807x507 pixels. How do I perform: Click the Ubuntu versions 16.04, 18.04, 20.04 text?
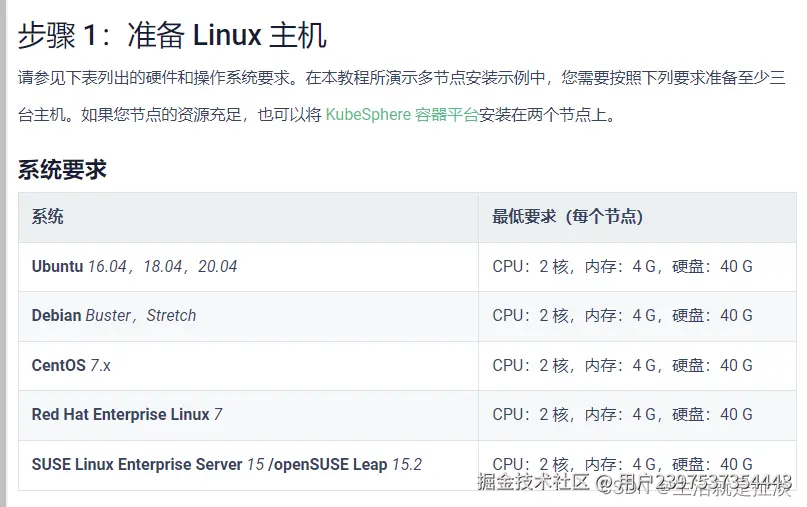[x=162, y=266]
